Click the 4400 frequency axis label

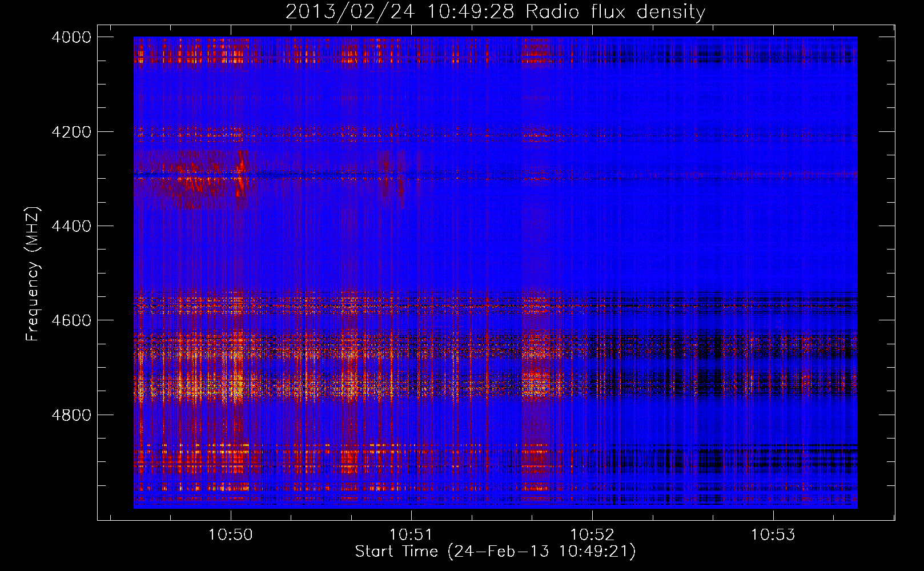tap(71, 226)
